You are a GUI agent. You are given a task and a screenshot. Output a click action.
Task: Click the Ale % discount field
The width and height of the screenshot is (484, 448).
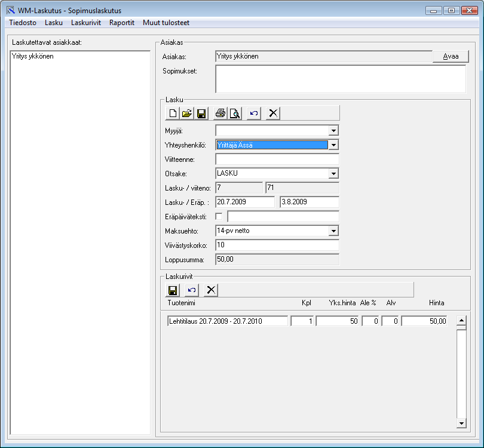pos(370,321)
